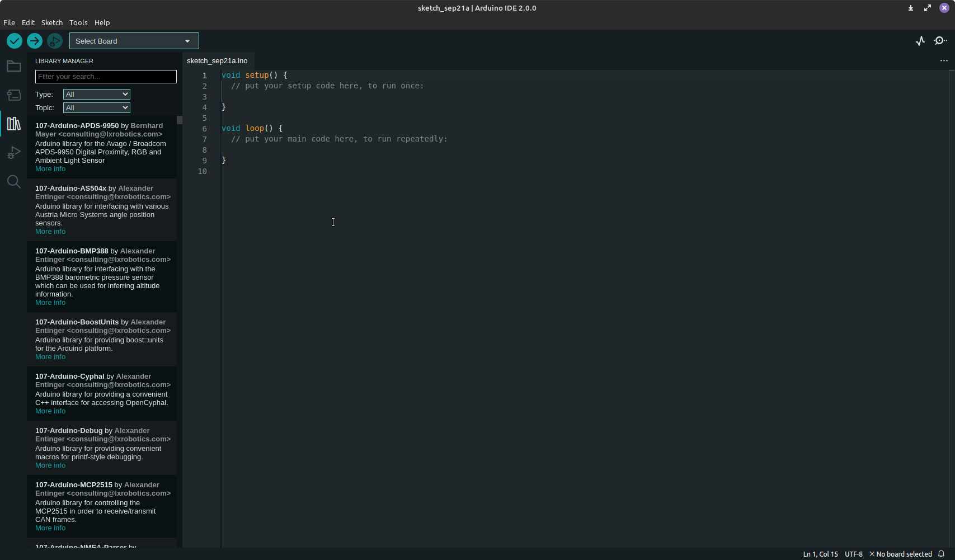This screenshot has width=955, height=560.
Task: Click line number 5 in gutter
Action: pos(205,118)
